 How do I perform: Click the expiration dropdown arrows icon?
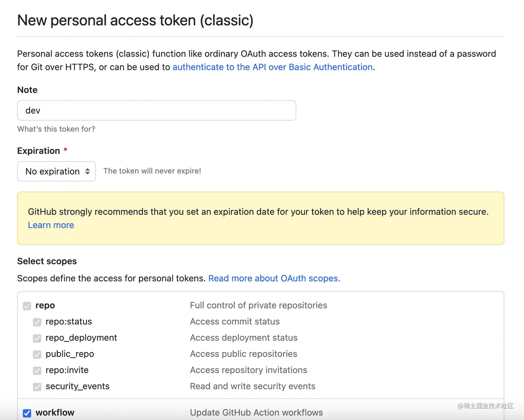tap(88, 171)
